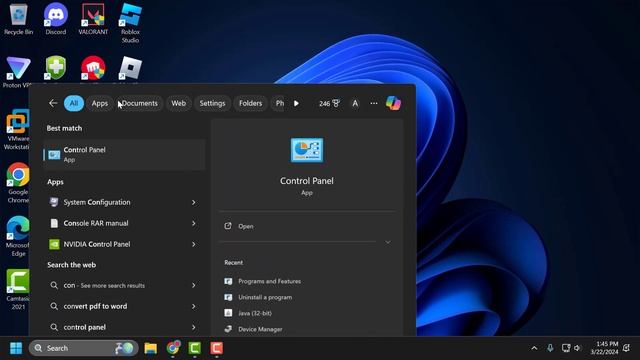The image size is (640, 360).
Task: Open the VALORANT desktop shortcut
Action: [93, 19]
